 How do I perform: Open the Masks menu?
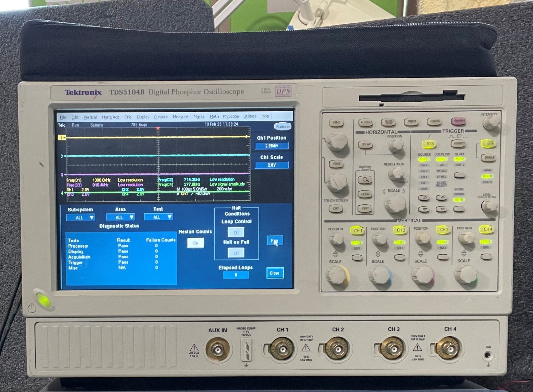click(x=199, y=116)
